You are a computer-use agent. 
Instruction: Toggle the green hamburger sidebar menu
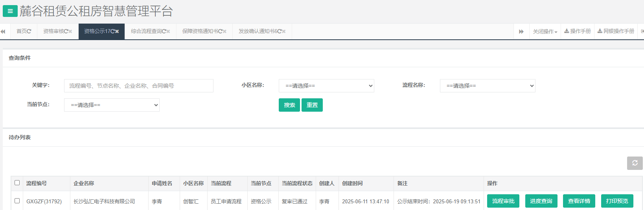[10, 11]
